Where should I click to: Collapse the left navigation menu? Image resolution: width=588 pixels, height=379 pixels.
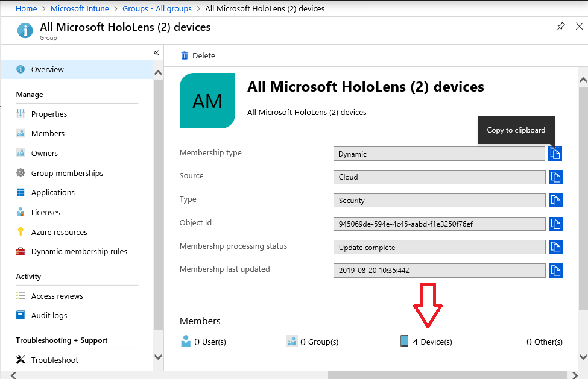coord(156,52)
